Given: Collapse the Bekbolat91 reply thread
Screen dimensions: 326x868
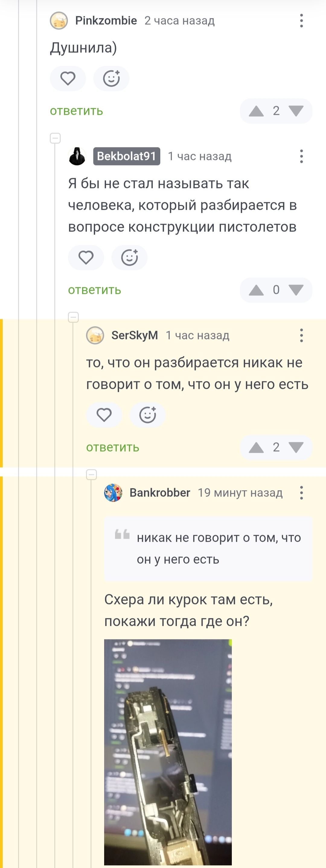Looking at the screenshot, I should click(x=55, y=138).
